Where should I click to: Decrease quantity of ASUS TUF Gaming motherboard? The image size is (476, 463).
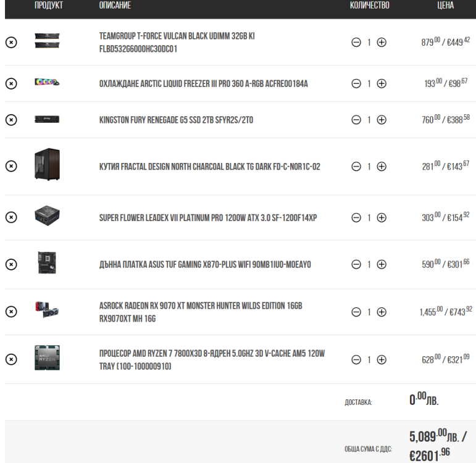[356, 264]
